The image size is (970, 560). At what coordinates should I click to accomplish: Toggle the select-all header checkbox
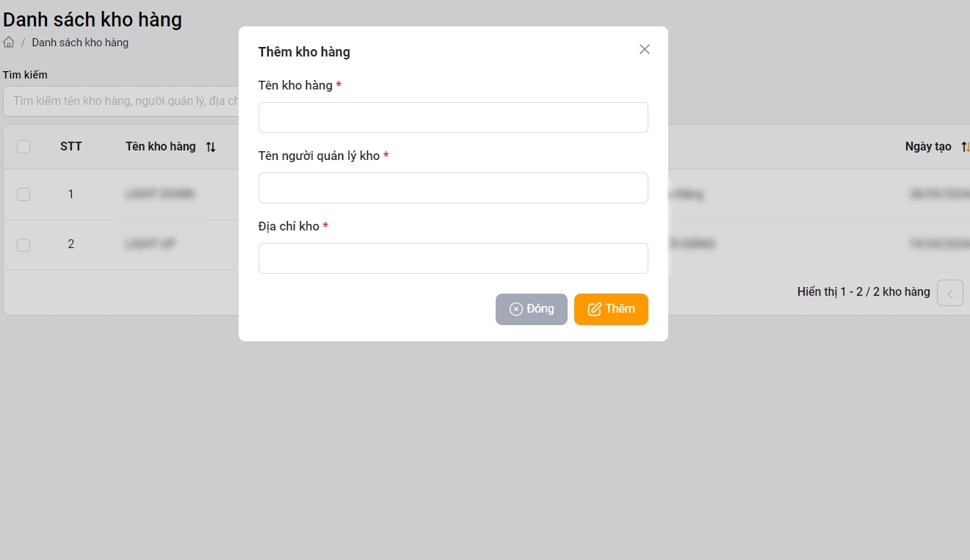point(23,147)
